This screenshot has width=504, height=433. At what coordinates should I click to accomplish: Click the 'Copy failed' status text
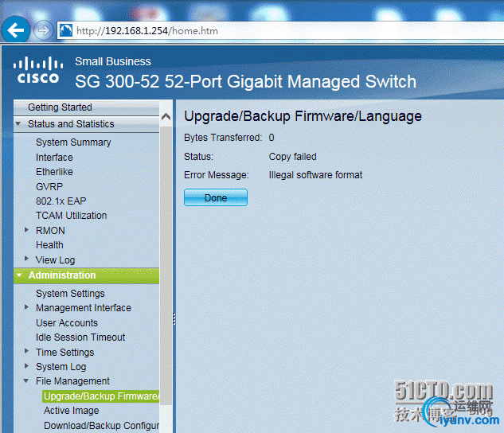(292, 157)
